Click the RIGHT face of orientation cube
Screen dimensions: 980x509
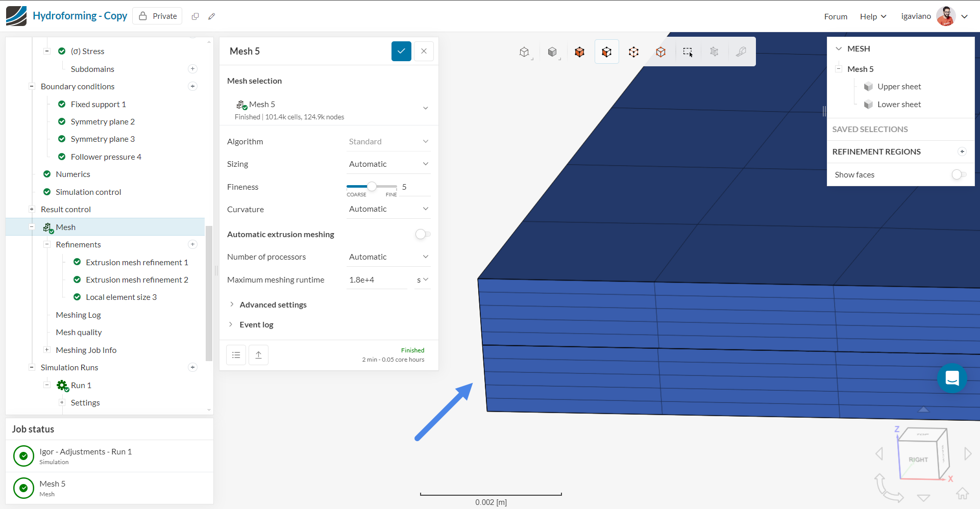pos(918,460)
